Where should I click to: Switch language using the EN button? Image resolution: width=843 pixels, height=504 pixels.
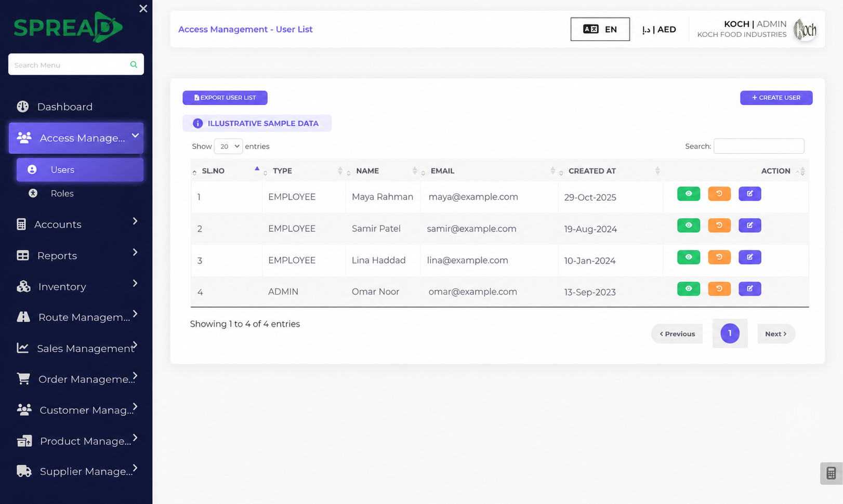coord(600,29)
